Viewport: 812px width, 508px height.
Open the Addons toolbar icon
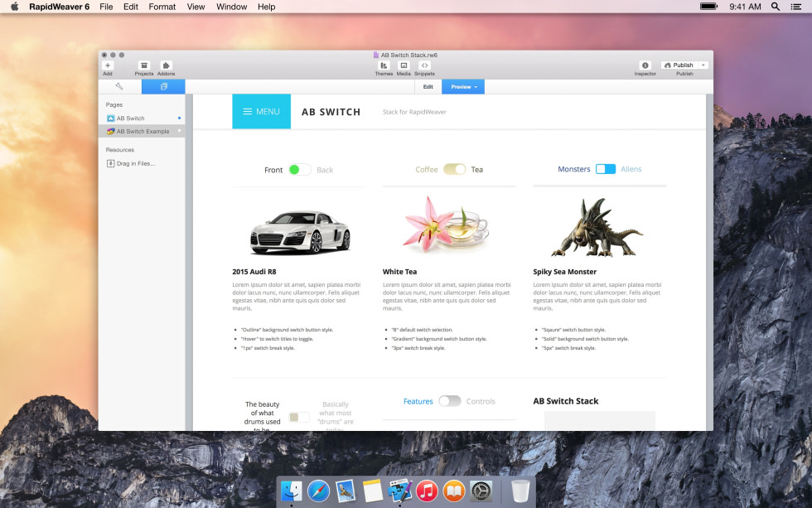[x=166, y=65]
